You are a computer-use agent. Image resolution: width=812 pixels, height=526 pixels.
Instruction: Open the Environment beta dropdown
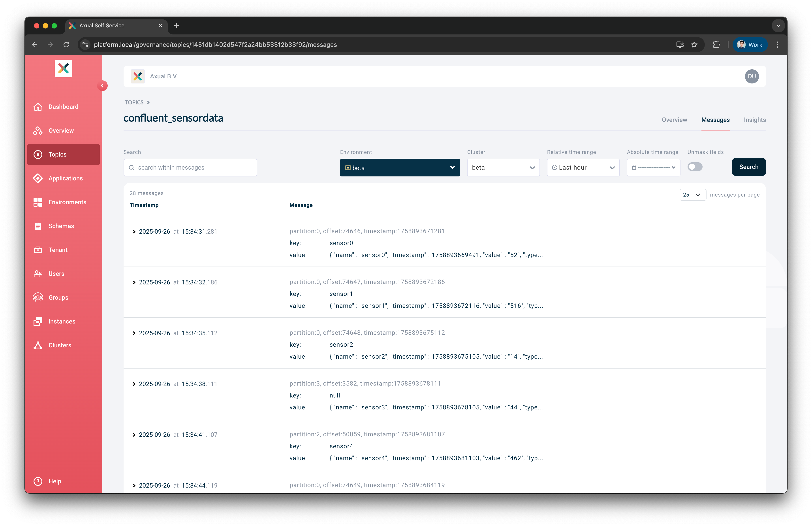tap(400, 168)
